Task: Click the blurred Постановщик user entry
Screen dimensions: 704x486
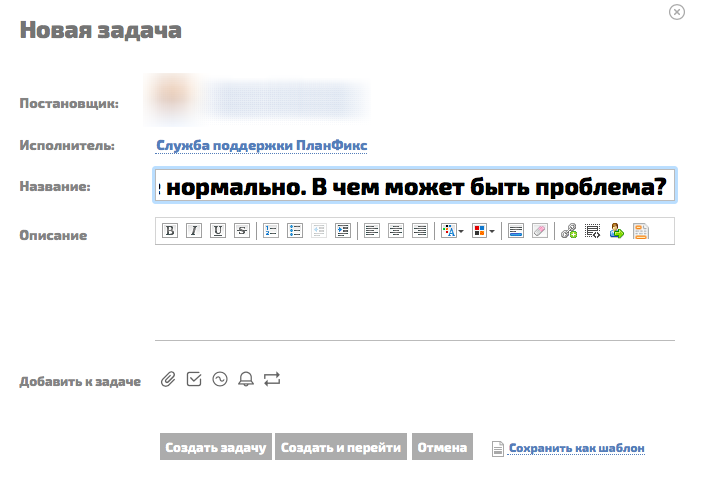Action: (258, 100)
